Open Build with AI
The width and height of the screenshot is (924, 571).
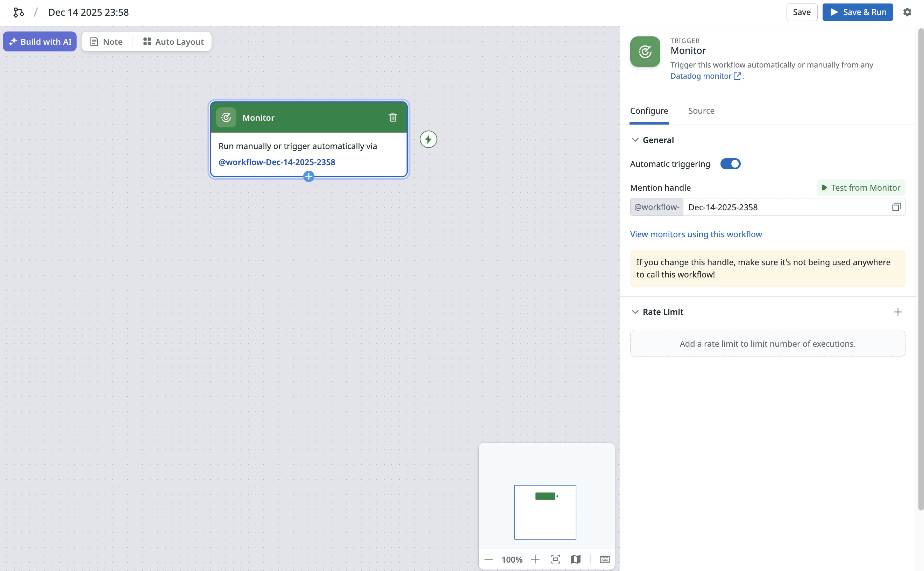[40, 42]
